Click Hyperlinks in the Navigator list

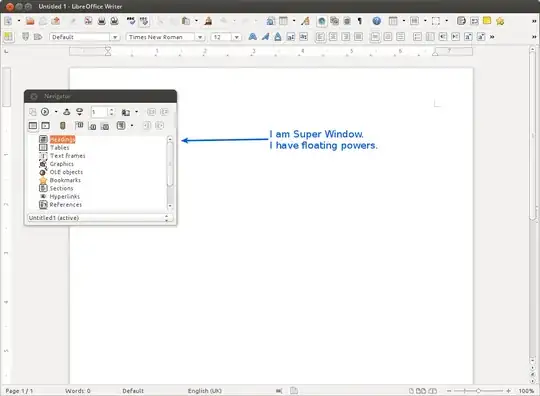coord(64,196)
